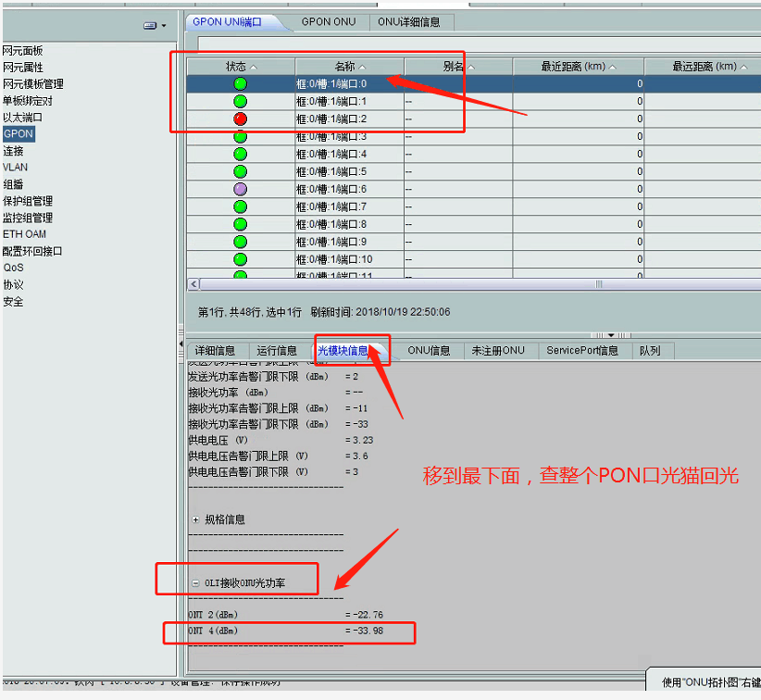Click the green status icon of port 5
Viewport: 761px width, 700px height.
[240, 171]
